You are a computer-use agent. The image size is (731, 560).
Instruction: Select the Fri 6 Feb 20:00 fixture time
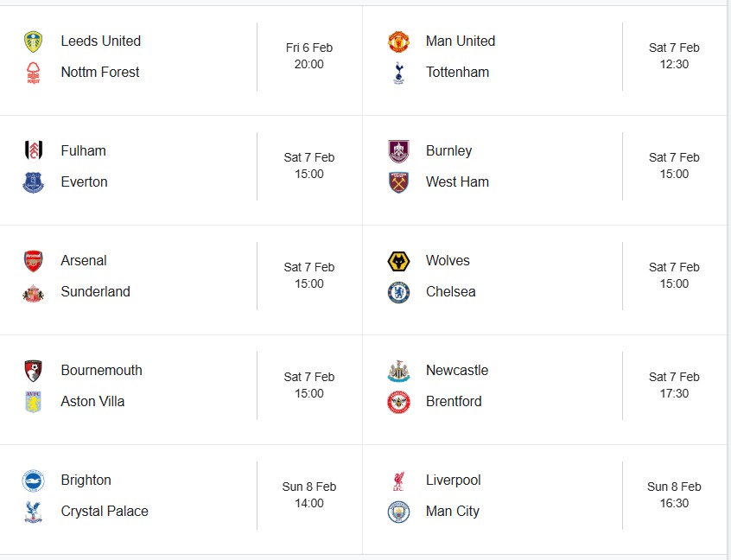coord(308,56)
